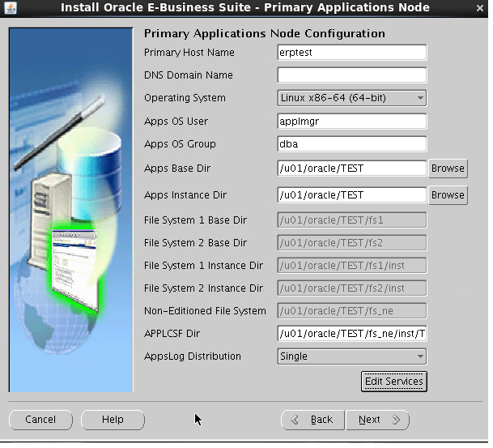The width and height of the screenshot is (493, 448).
Task: Click the empty DNS Domain Name field
Action: click(352, 75)
